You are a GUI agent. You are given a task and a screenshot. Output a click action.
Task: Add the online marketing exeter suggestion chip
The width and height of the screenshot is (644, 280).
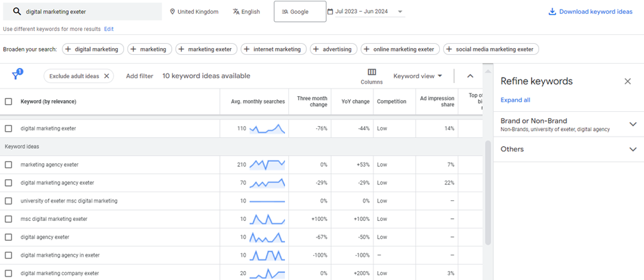(400, 49)
